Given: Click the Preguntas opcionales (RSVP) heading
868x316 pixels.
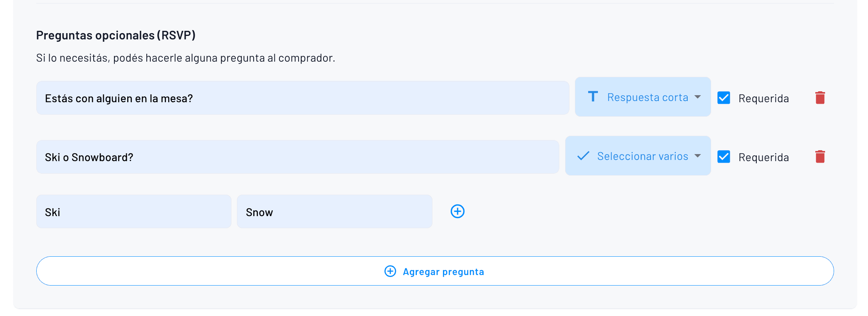Looking at the screenshot, I should 116,35.
